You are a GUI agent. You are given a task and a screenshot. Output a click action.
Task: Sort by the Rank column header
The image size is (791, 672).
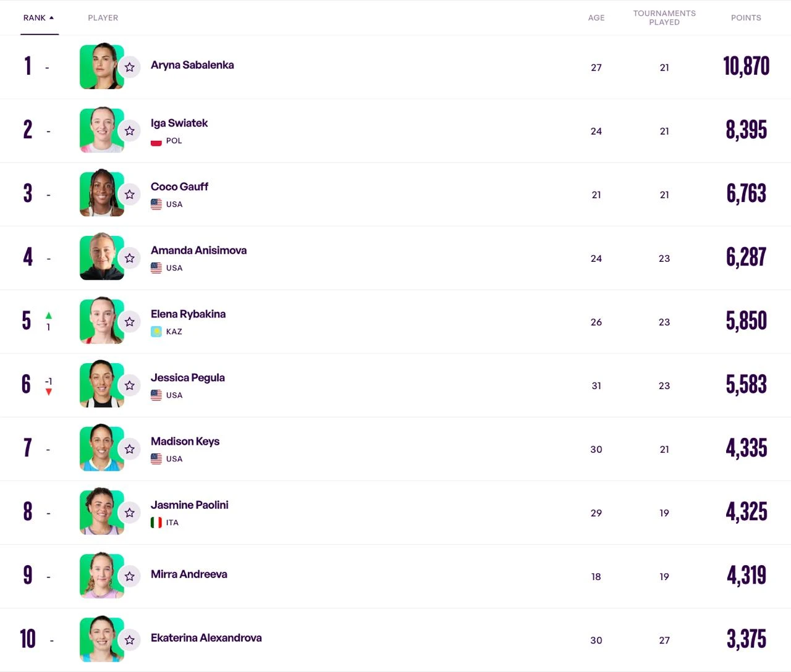(x=35, y=18)
